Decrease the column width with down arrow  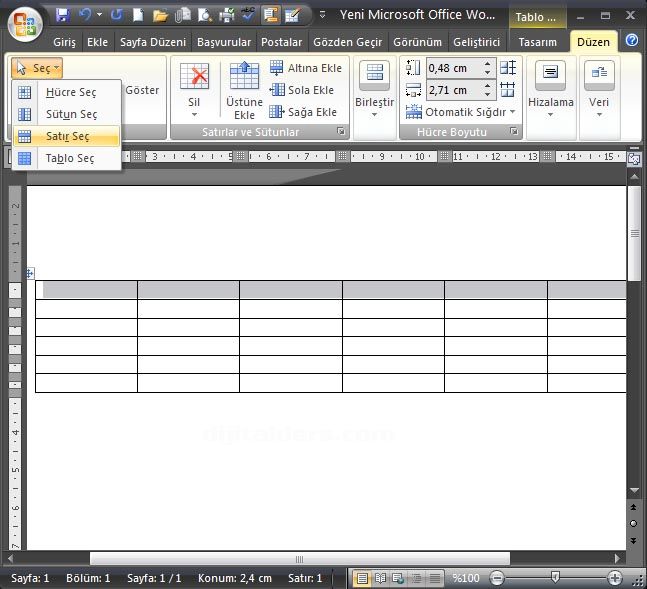click(x=488, y=95)
